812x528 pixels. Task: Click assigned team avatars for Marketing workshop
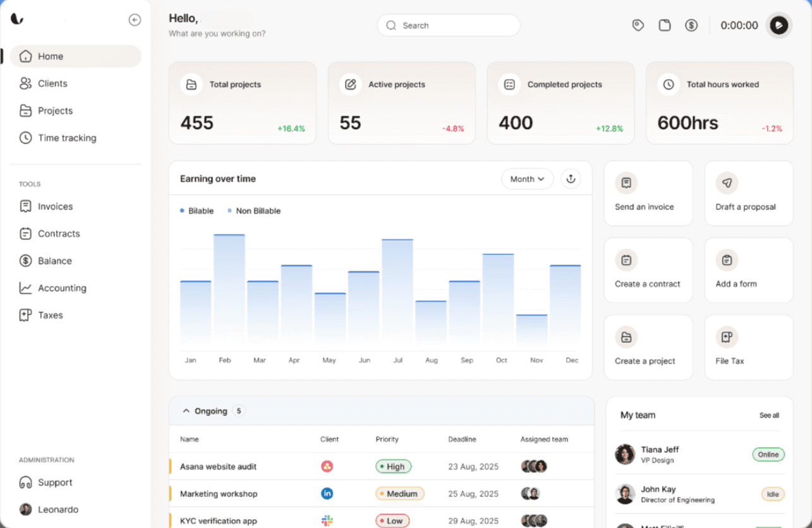pyautogui.click(x=531, y=494)
